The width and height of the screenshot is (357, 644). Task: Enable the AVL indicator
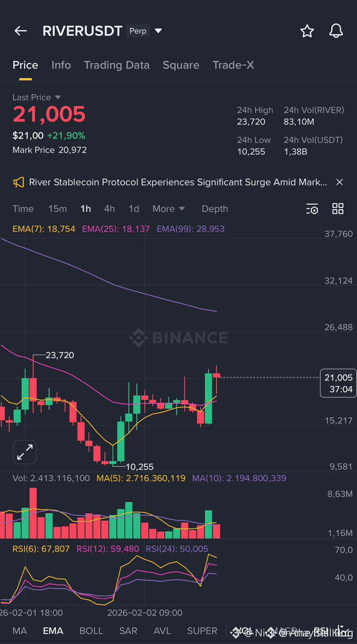[x=162, y=631]
